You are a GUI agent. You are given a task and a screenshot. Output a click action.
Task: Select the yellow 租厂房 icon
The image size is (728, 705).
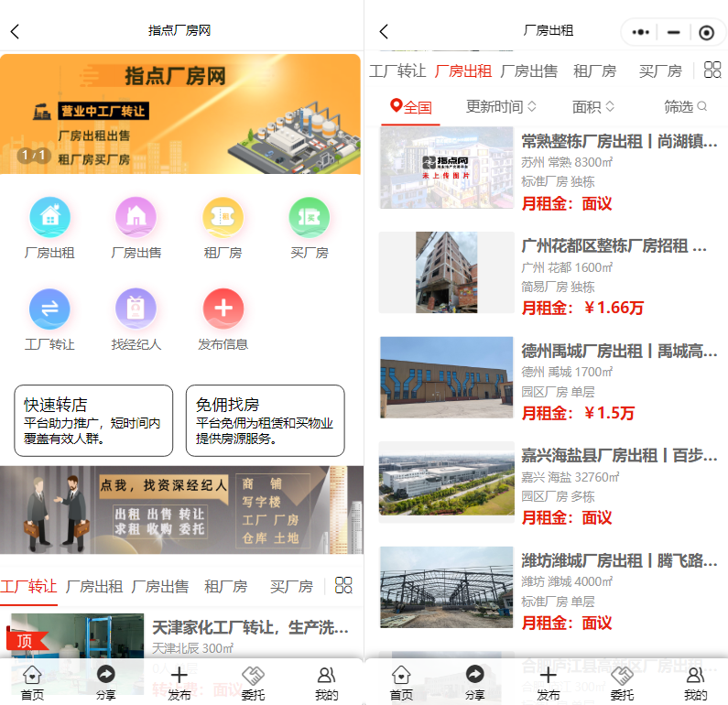(x=223, y=217)
